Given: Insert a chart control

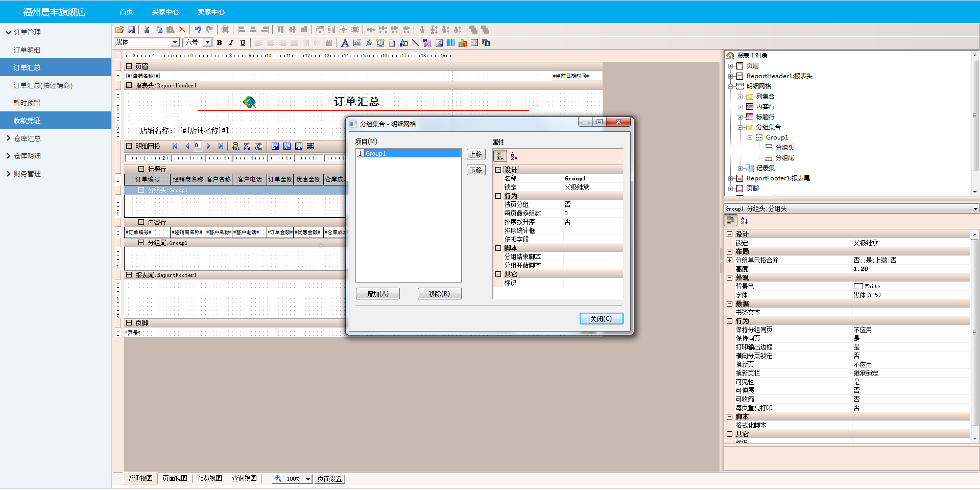Looking at the screenshot, I should (463, 43).
